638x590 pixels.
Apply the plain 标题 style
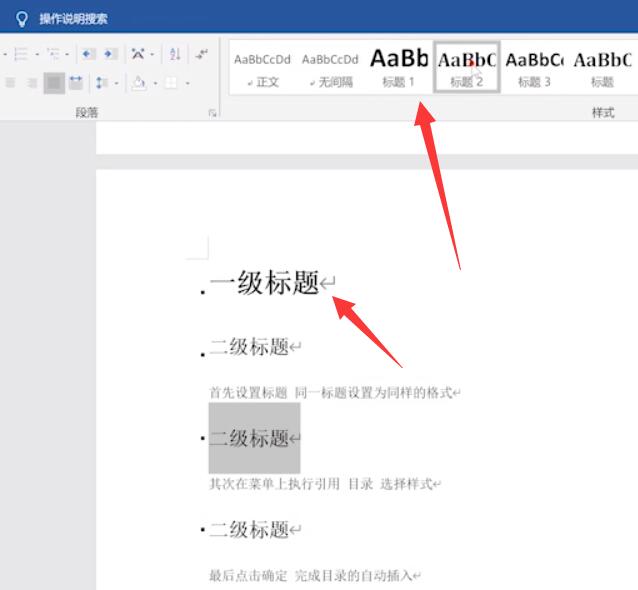pos(603,68)
